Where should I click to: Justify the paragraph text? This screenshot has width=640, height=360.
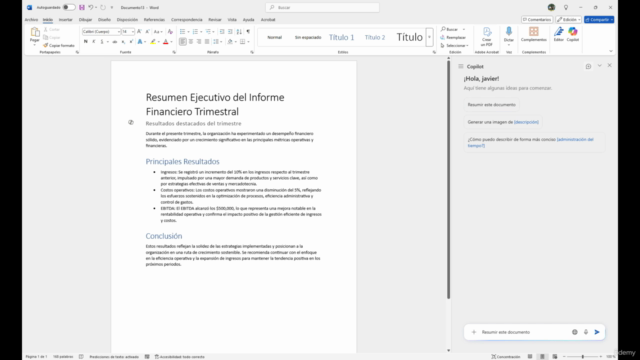point(207,42)
